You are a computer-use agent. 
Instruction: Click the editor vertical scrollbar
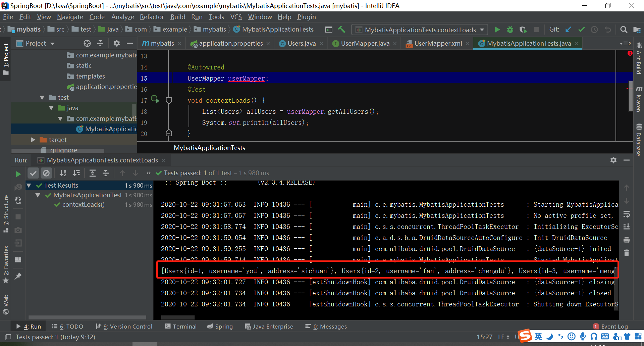(631, 96)
